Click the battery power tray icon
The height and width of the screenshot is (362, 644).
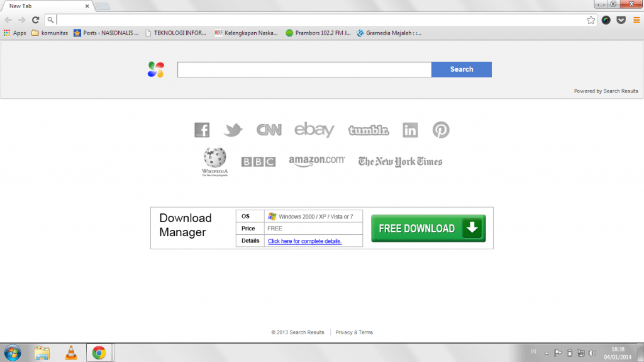pyautogui.click(x=569, y=353)
